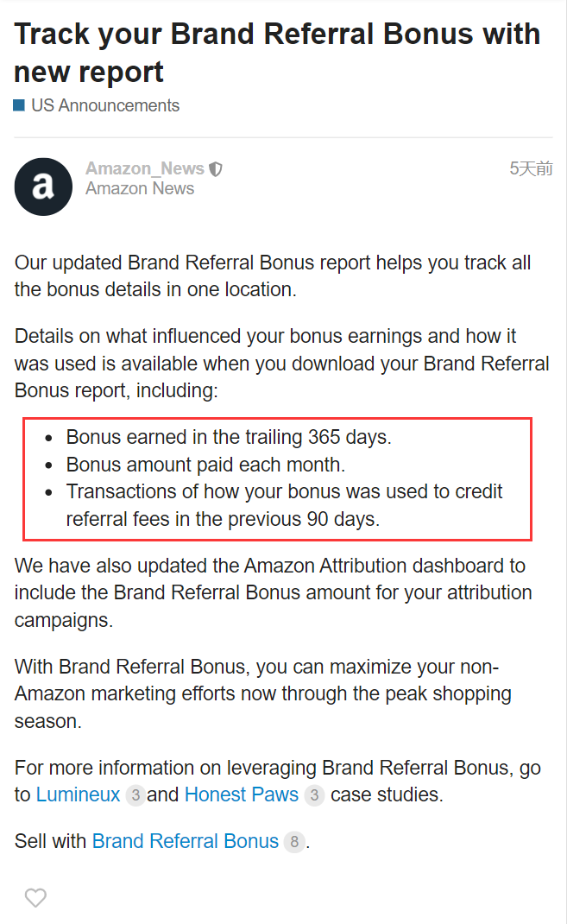This screenshot has height=924, width=567.
Task: Click the 'trailing 365 days' bullet
Action: click(x=229, y=437)
